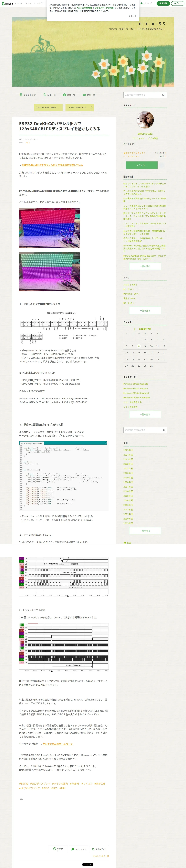Screen dimensions: 186x868
Task: Open 人気ブログ crown link
Action: [x=146, y=3]
